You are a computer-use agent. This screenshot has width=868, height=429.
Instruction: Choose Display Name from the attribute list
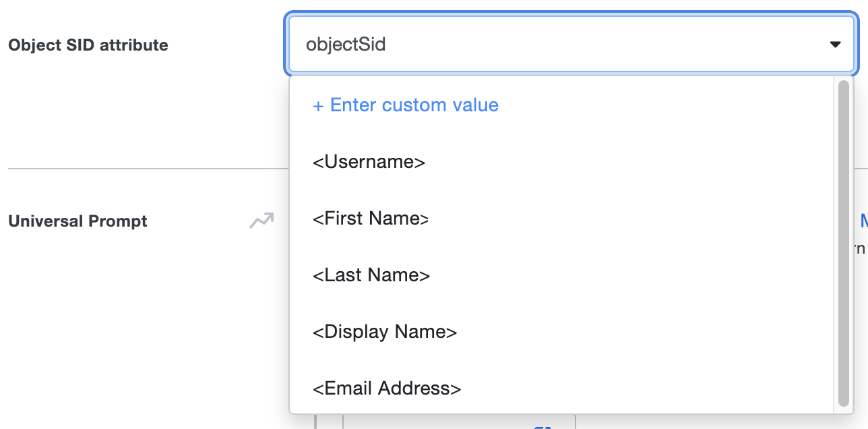tap(385, 331)
